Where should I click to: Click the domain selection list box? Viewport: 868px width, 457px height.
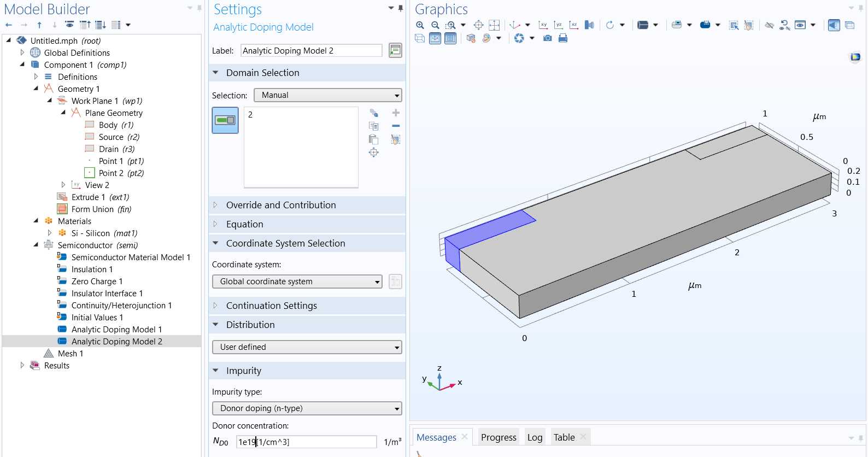tap(301, 147)
